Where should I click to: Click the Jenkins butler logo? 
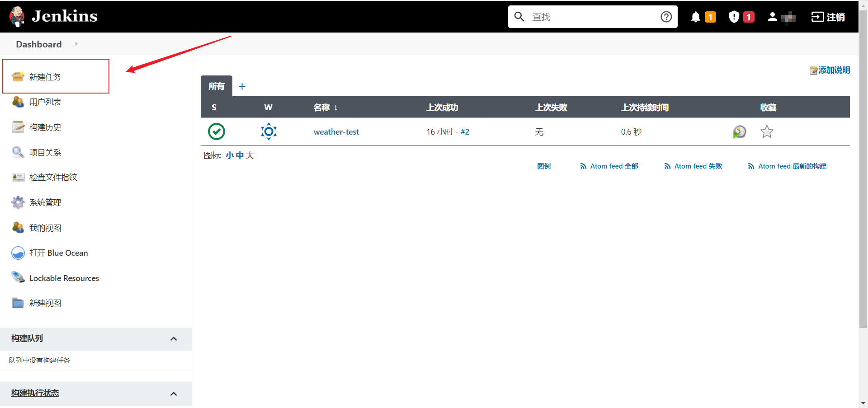click(17, 16)
